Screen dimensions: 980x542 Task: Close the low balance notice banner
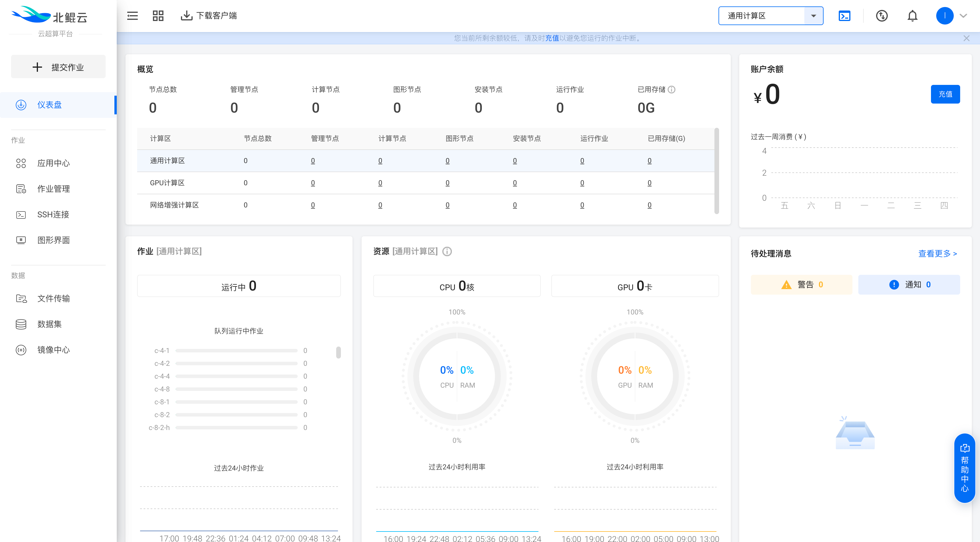(x=966, y=38)
